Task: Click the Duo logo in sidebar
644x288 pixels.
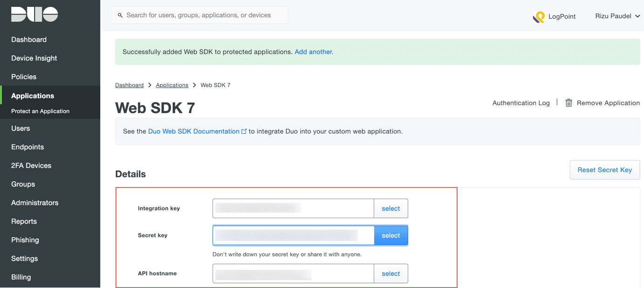Action: point(34,14)
